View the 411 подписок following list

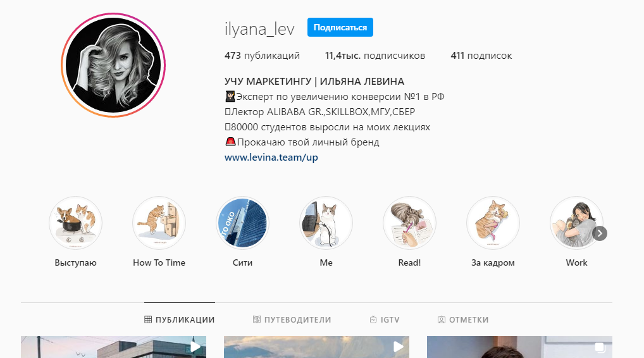pos(481,56)
